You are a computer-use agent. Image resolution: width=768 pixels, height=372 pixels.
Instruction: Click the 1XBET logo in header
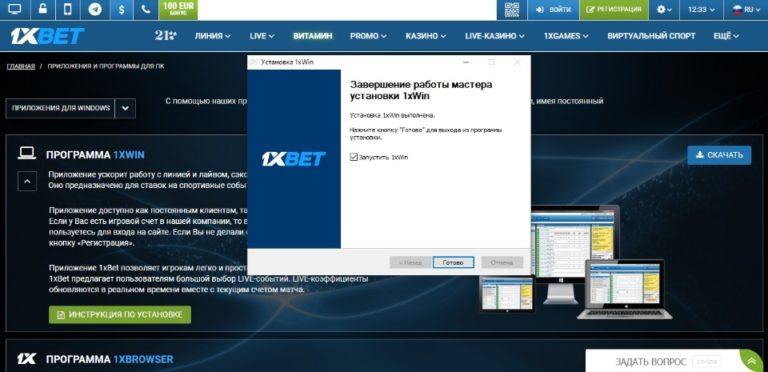point(48,36)
